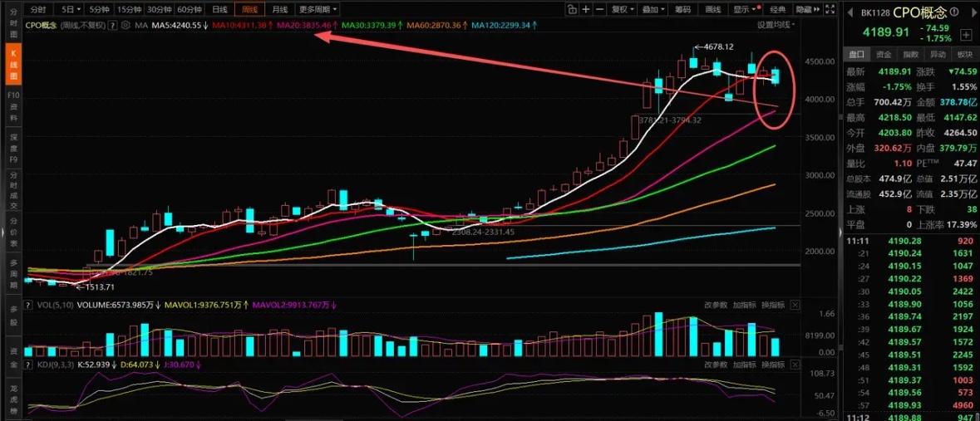
Task: Go to previous stock with left arrow
Action: (x=849, y=12)
